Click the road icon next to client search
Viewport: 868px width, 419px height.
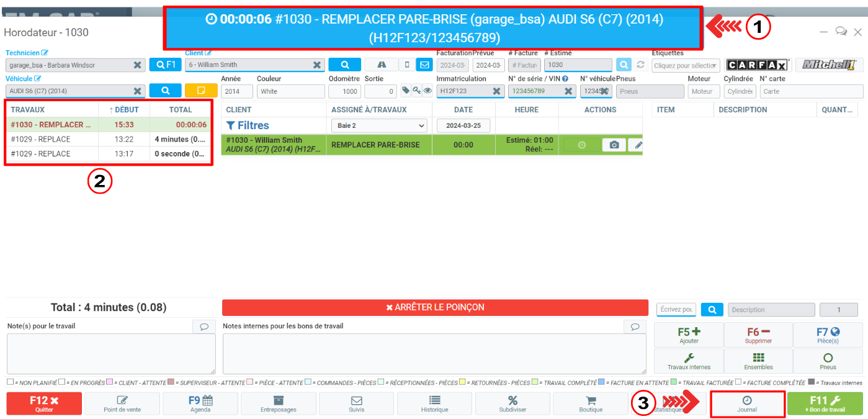pos(381,65)
